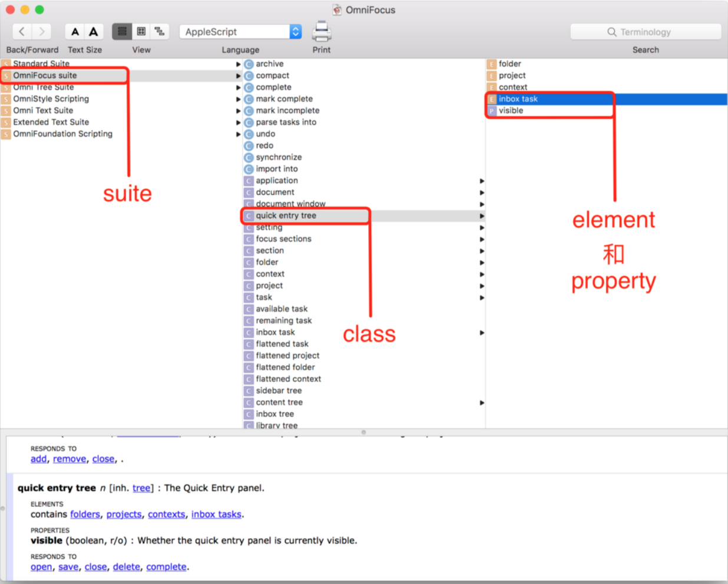The image size is (728, 584).
Task: Expand the arrow right of quick entry tree
Action: 482,216
